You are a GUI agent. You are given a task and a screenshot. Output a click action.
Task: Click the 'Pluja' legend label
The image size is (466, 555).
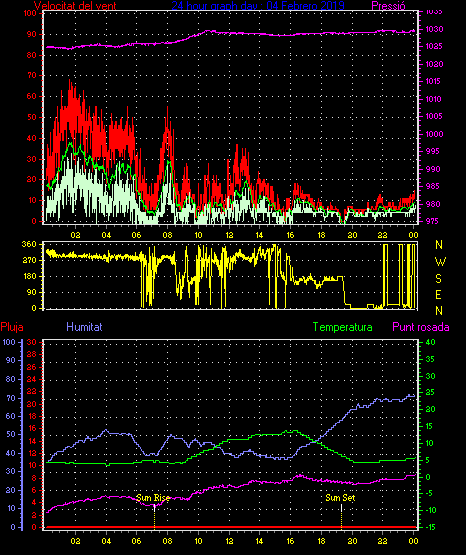(12, 327)
